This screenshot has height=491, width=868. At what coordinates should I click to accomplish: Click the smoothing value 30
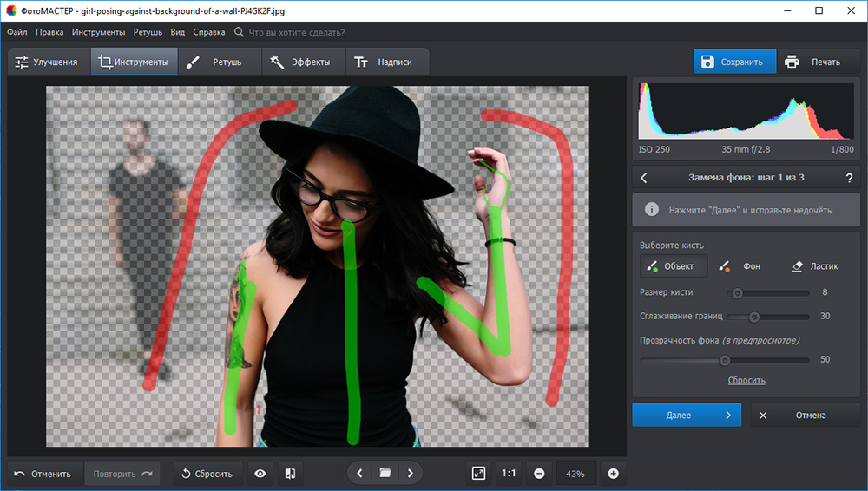click(825, 316)
